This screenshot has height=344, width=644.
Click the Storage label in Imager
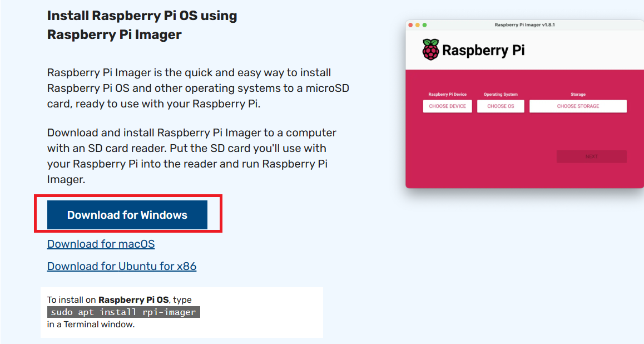point(578,94)
